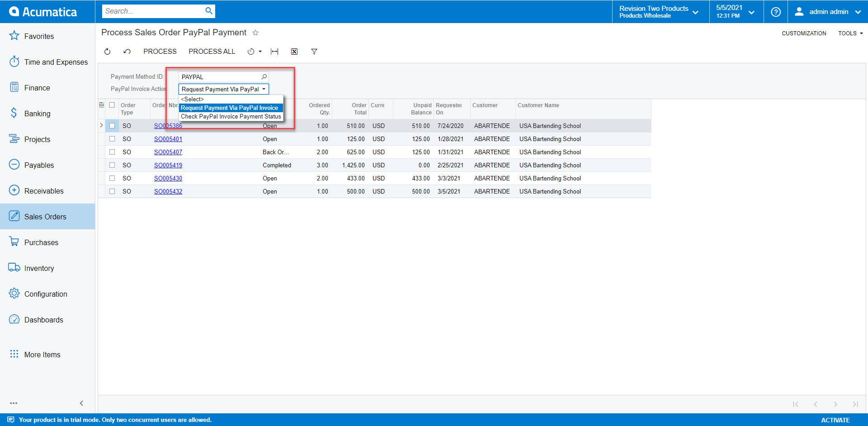This screenshot has height=426, width=868.
Task: Click the grid column configuration icon
Action: pos(102,105)
